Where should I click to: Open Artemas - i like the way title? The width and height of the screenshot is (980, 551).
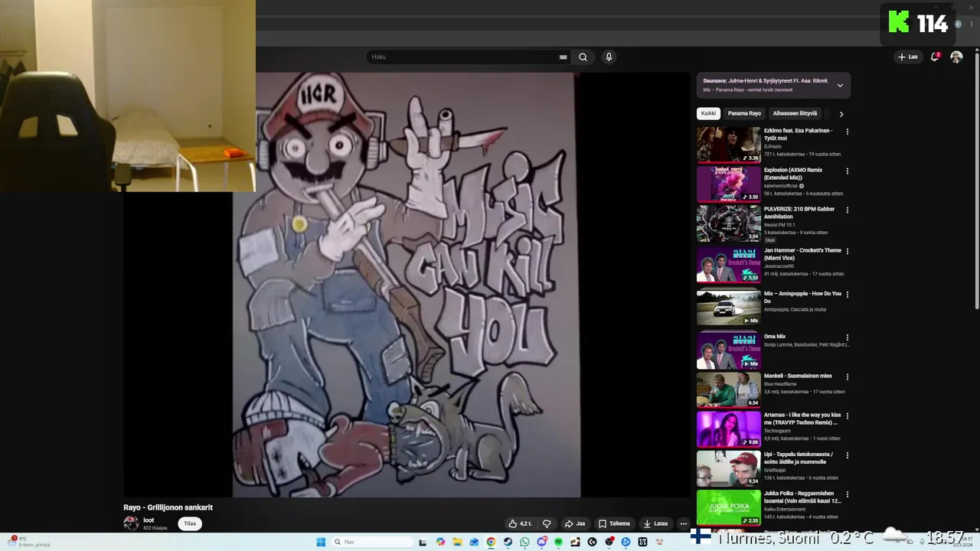pos(802,419)
